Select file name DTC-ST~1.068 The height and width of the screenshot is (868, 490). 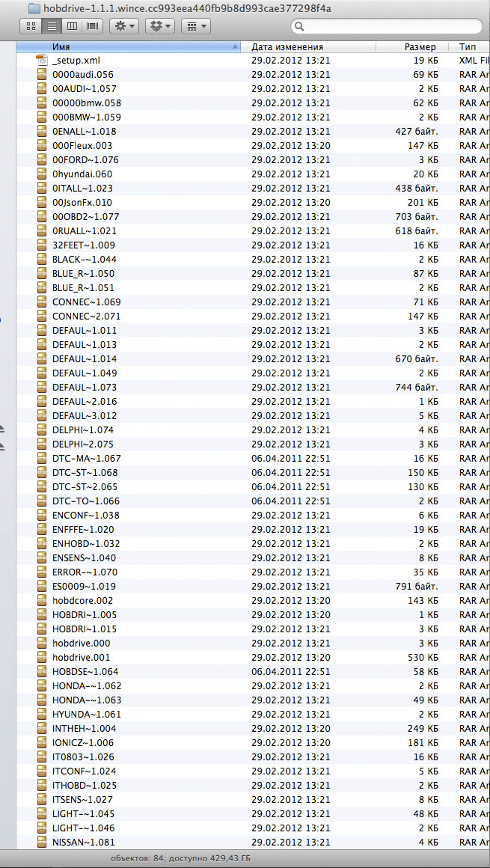tap(85, 473)
